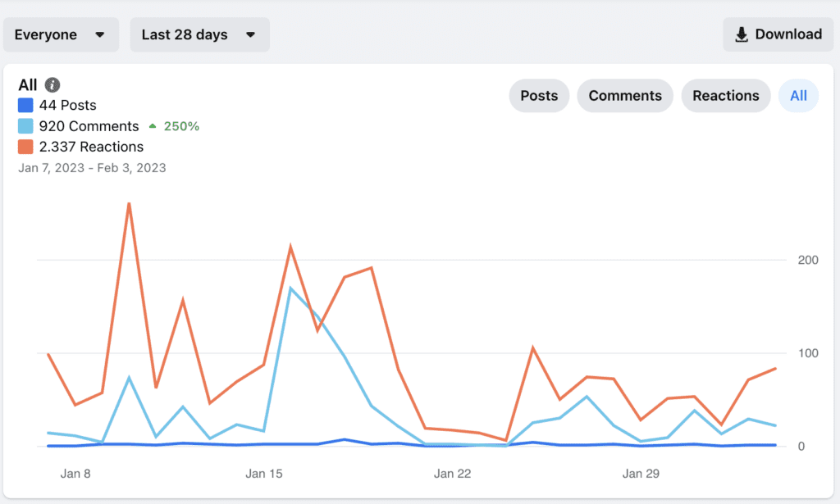The width and height of the screenshot is (840, 504).
Task: Click the highest orange reactions peak
Action: click(x=129, y=204)
